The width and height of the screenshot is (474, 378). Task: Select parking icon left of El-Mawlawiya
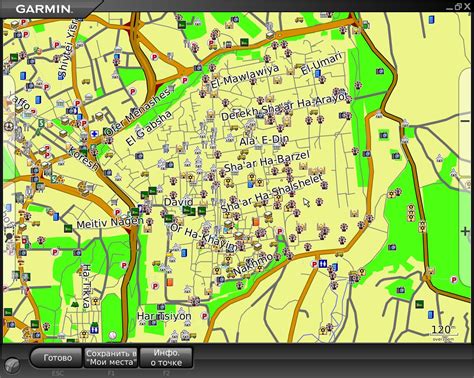(184, 81)
